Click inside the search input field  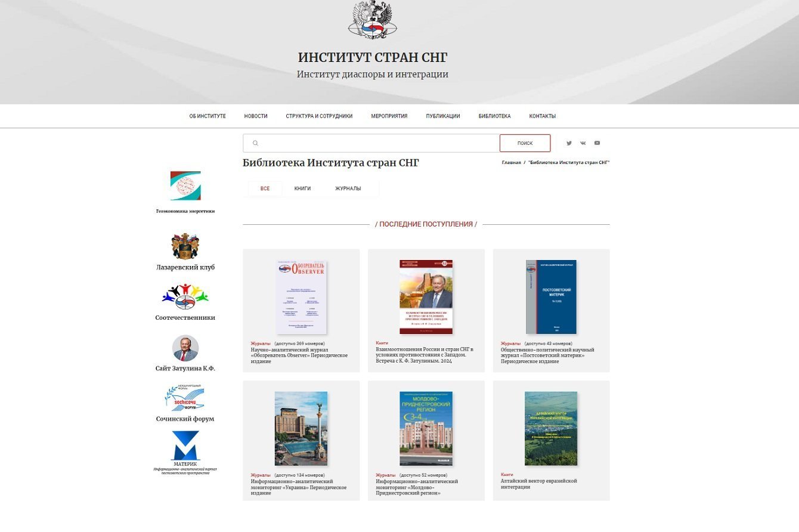coord(371,143)
